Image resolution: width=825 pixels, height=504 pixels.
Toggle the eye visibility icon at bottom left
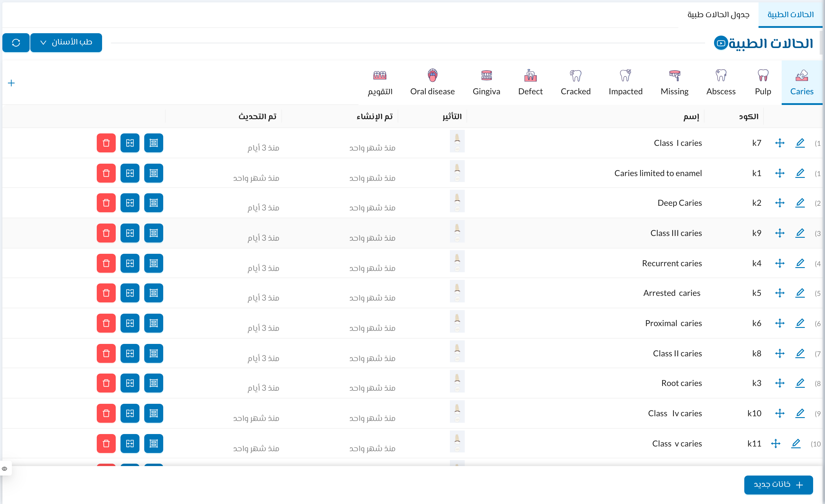[5, 468]
